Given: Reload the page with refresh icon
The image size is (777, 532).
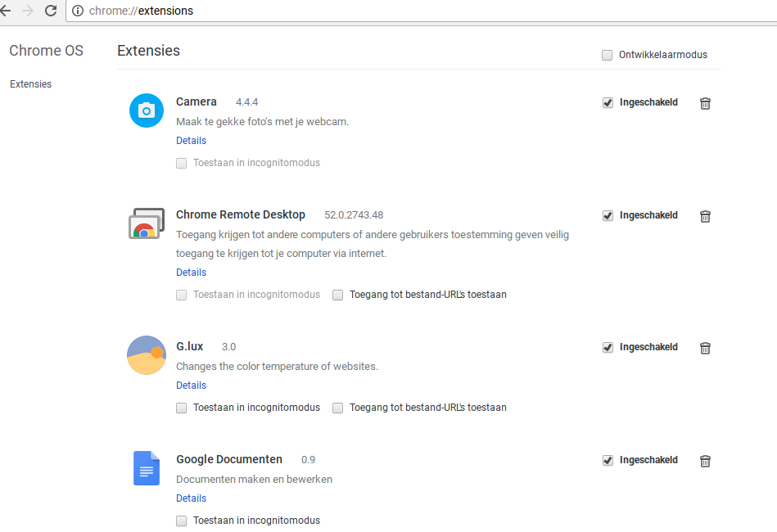Looking at the screenshot, I should tap(51, 11).
